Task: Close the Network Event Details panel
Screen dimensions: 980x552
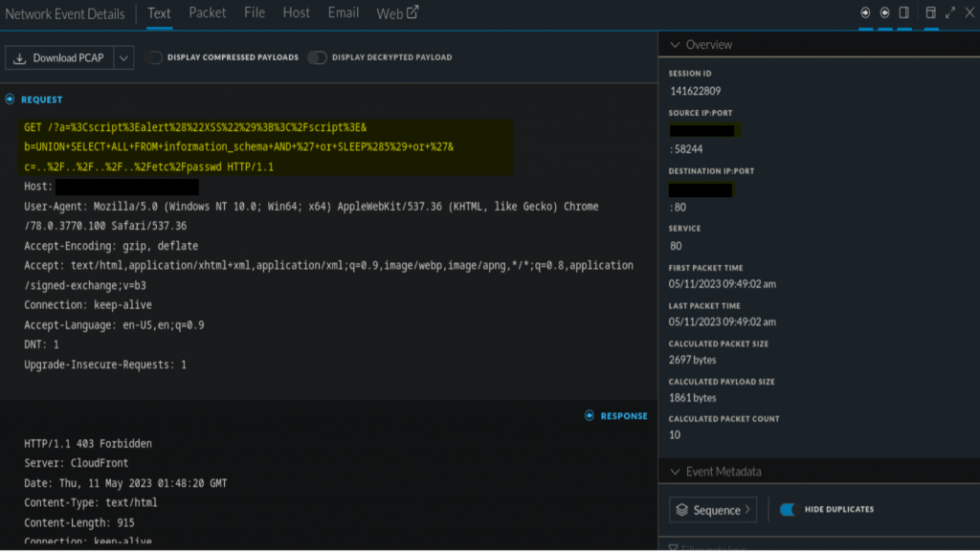Action: (x=969, y=13)
